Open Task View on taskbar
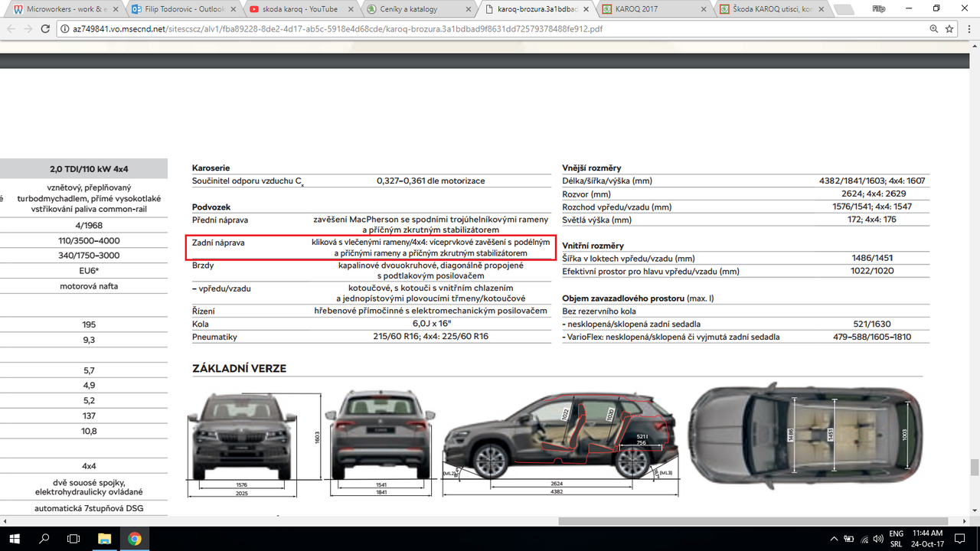Viewport: 980px width, 551px height. 73,539
